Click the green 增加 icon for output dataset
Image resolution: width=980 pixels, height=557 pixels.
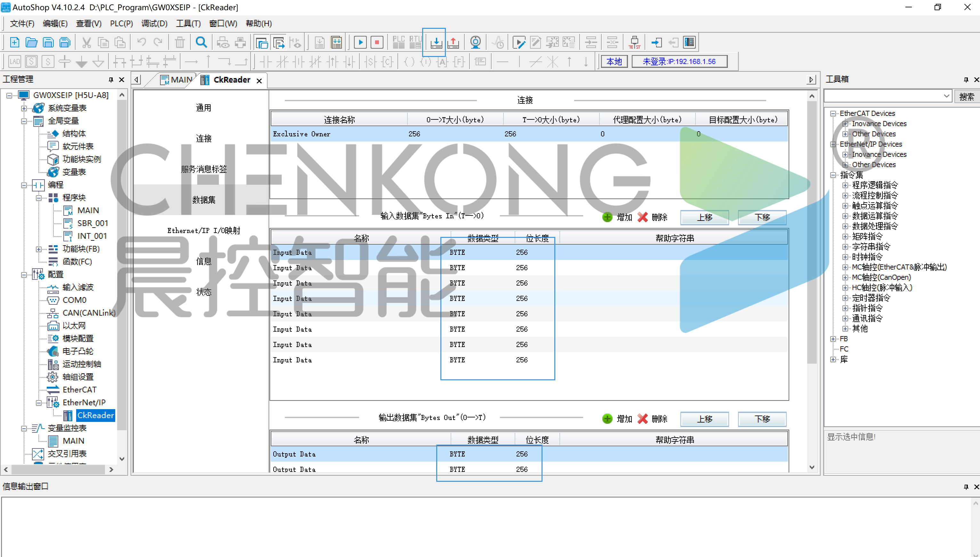point(607,419)
